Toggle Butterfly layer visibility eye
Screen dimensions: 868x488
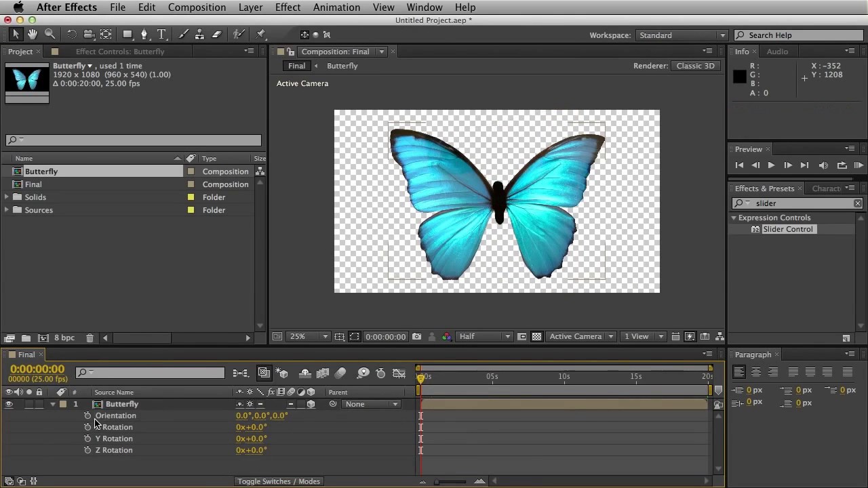[x=9, y=404]
